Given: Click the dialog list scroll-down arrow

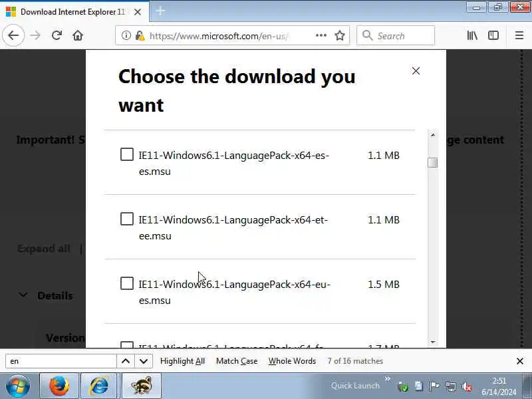Looking at the screenshot, I should [x=433, y=342].
